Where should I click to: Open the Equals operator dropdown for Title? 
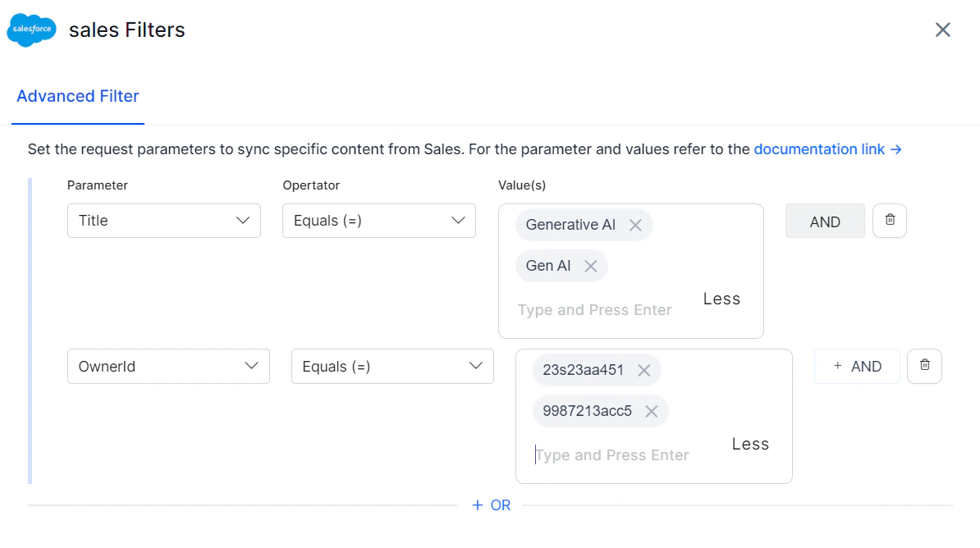(378, 221)
